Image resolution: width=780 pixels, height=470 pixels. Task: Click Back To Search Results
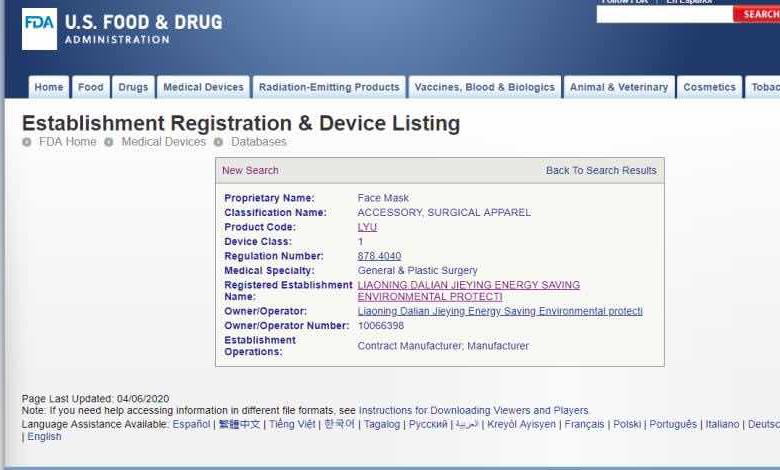pyautogui.click(x=601, y=171)
